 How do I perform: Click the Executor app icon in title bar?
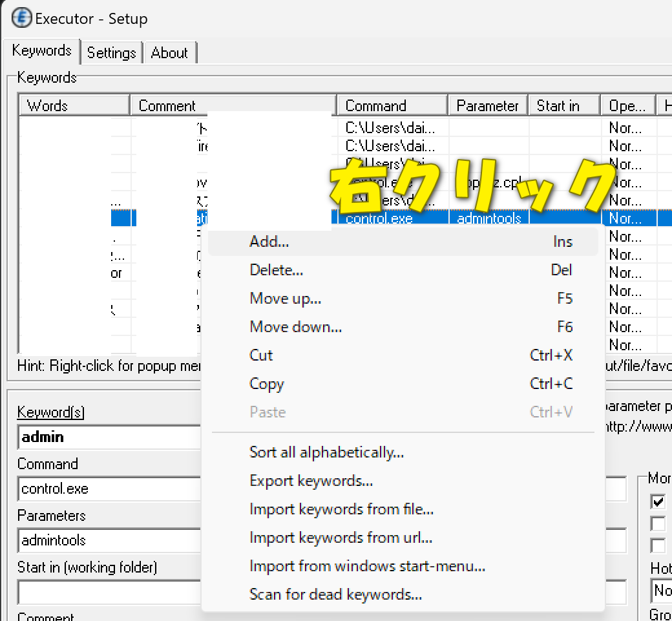point(21,18)
